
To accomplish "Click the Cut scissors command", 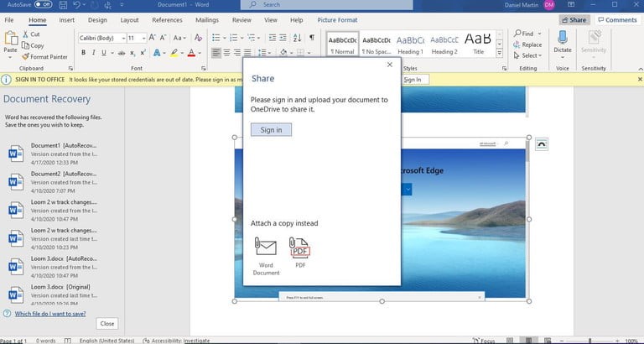I will [x=31, y=34].
